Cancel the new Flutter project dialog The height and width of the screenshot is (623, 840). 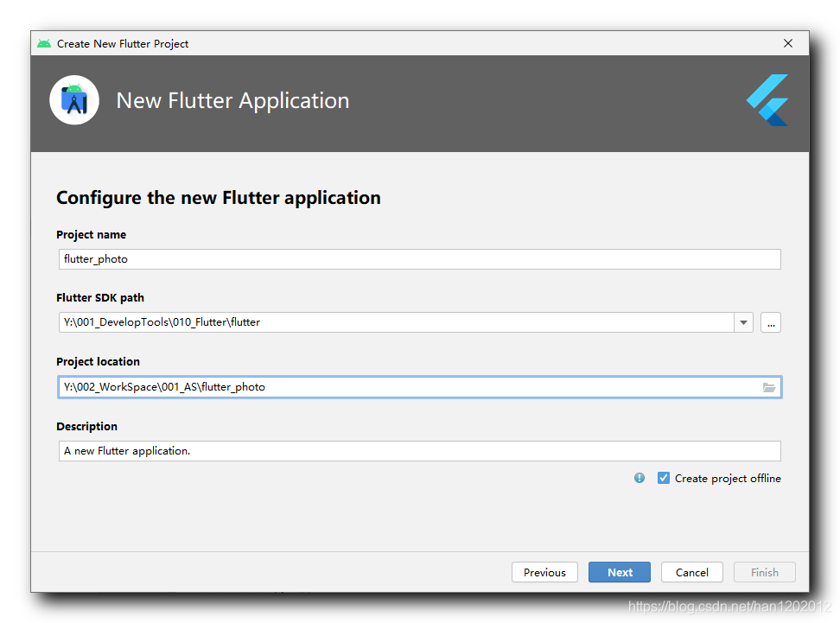click(x=691, y=572)
